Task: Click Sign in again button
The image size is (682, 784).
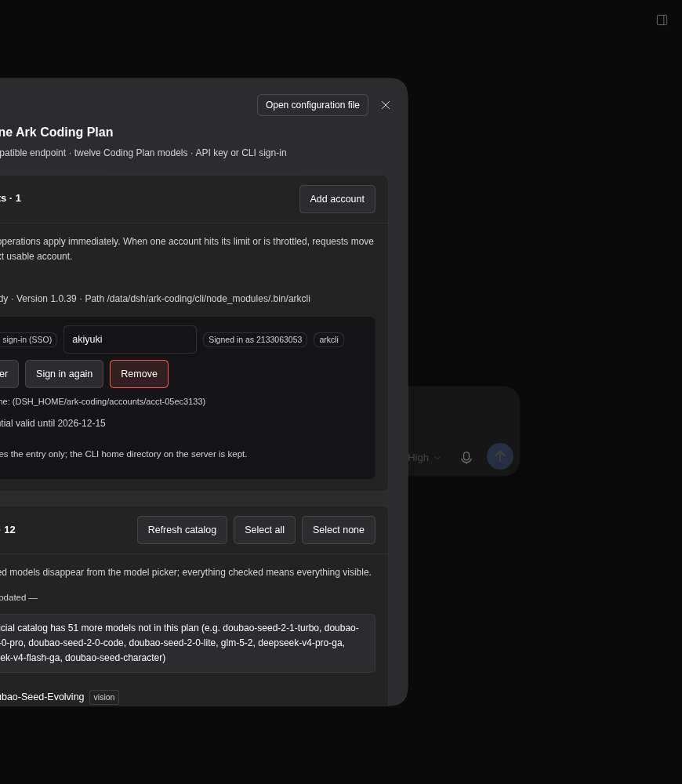Action: coord(64,374)
